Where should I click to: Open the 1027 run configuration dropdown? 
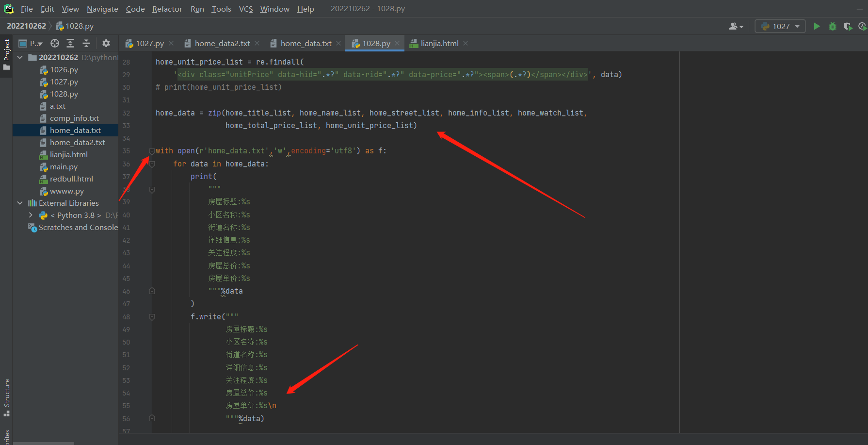pyautogui.click(x=780, y=26)
